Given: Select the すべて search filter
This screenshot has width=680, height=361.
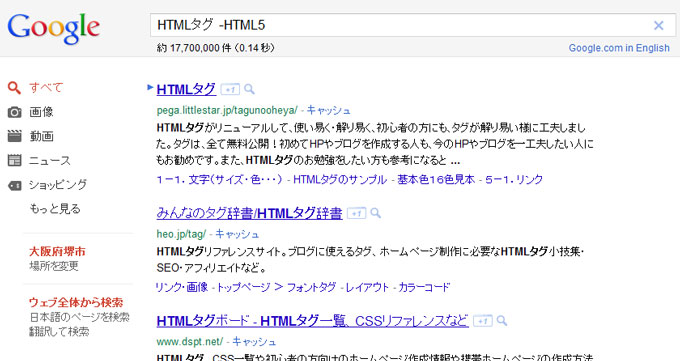Looking at the screenshot, I should tap(46, 88).
